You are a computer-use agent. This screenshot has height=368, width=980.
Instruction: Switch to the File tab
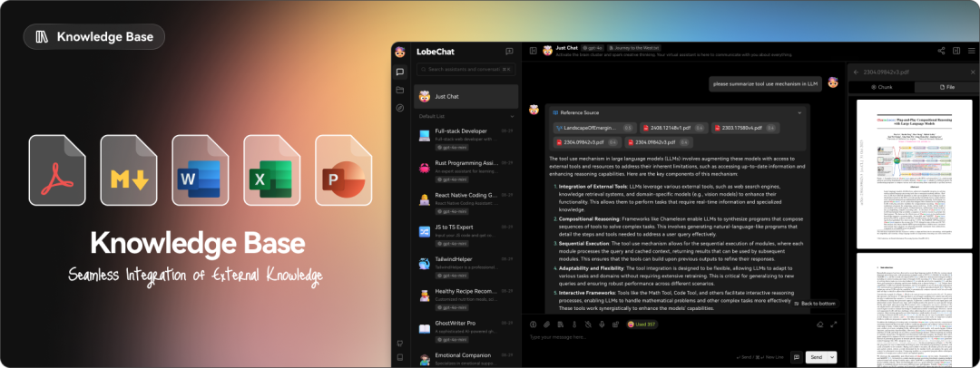[946, 87]
